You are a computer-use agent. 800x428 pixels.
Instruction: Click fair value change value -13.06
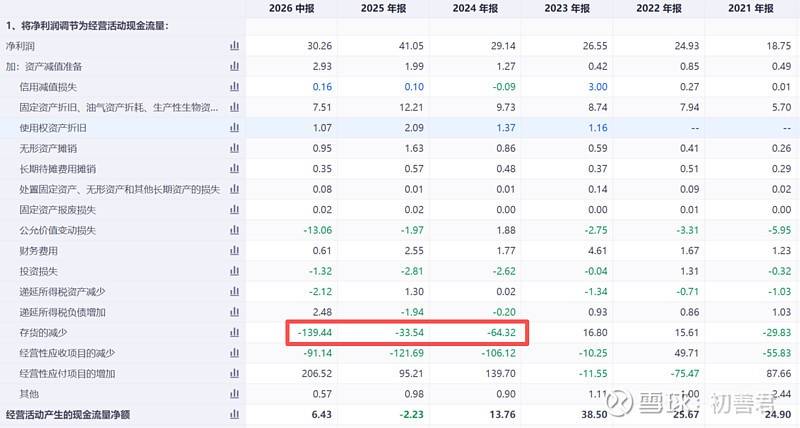317,230
